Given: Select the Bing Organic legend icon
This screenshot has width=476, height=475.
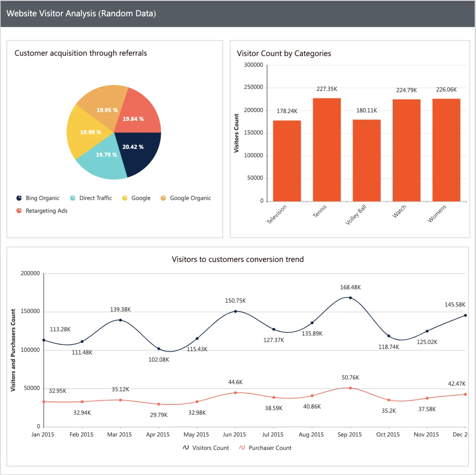Looking at the screenshot, I should point(19,198).
